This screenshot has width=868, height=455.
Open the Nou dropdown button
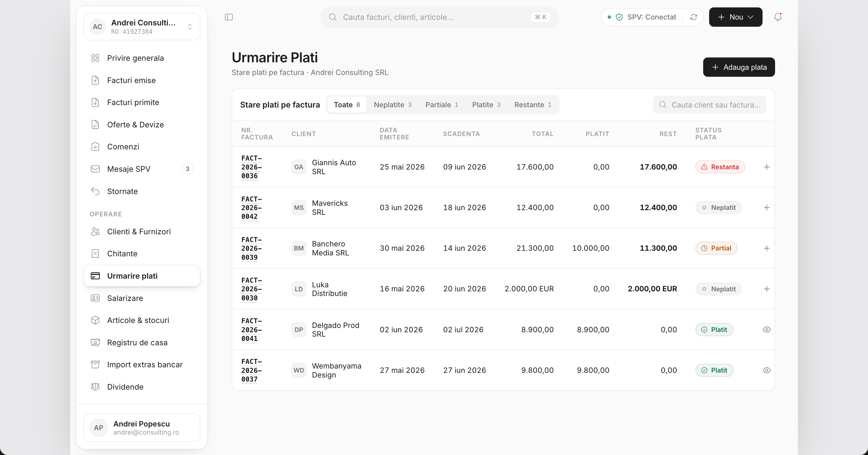(x=735, y=17)
